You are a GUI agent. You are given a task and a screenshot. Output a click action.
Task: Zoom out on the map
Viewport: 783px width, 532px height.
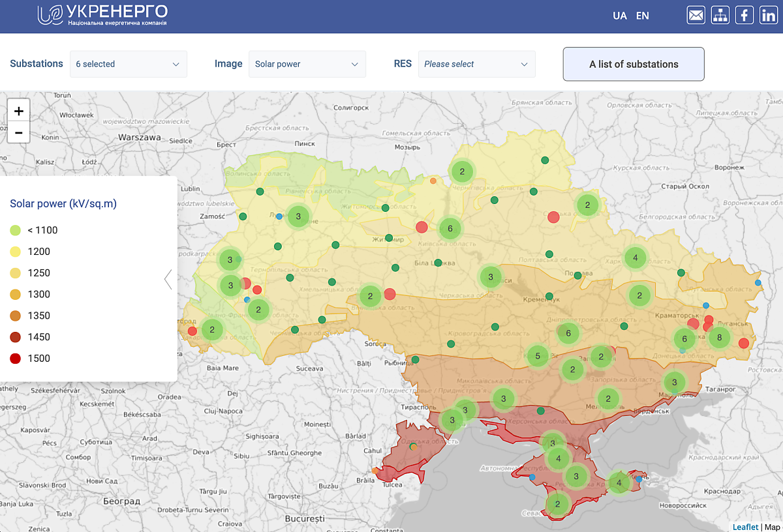pos(18,132)
